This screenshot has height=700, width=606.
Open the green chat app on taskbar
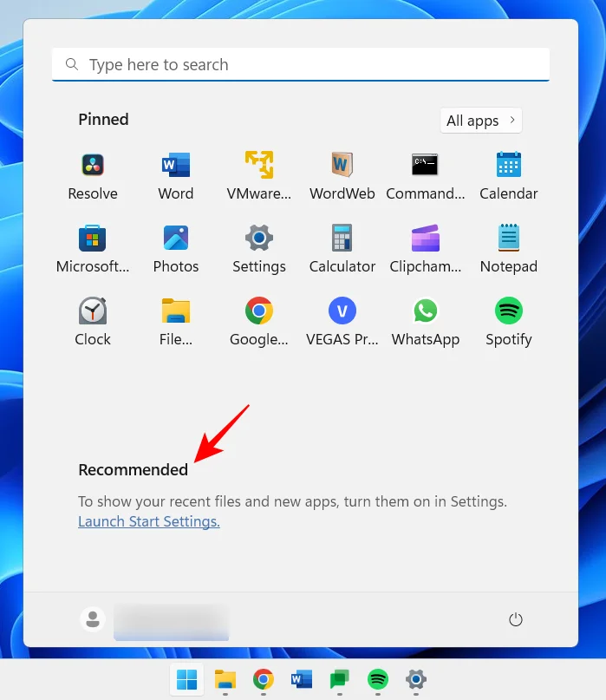click(x=340, y=679)
